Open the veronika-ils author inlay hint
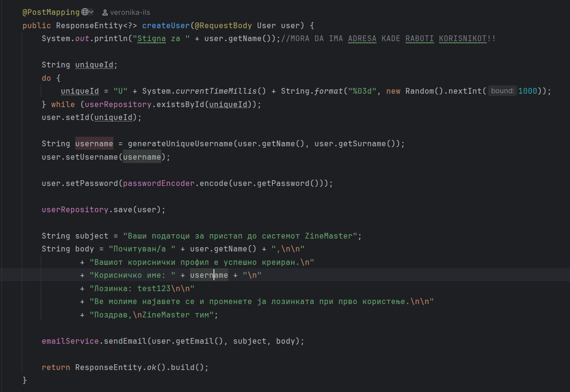The image size is (570, 392). [x=130, y=12]
